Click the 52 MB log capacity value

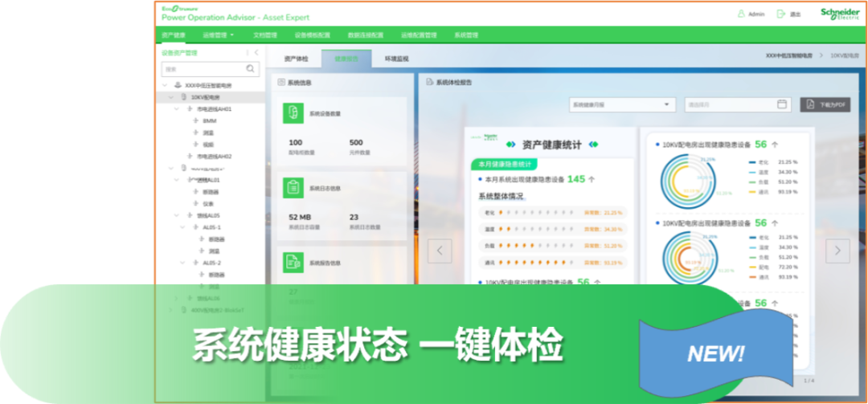click(x=300, y=218)
